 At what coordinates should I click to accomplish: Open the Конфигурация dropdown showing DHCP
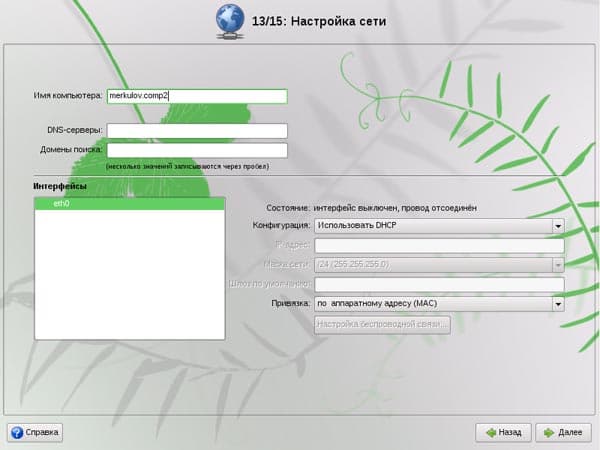[x=439, y=226]
